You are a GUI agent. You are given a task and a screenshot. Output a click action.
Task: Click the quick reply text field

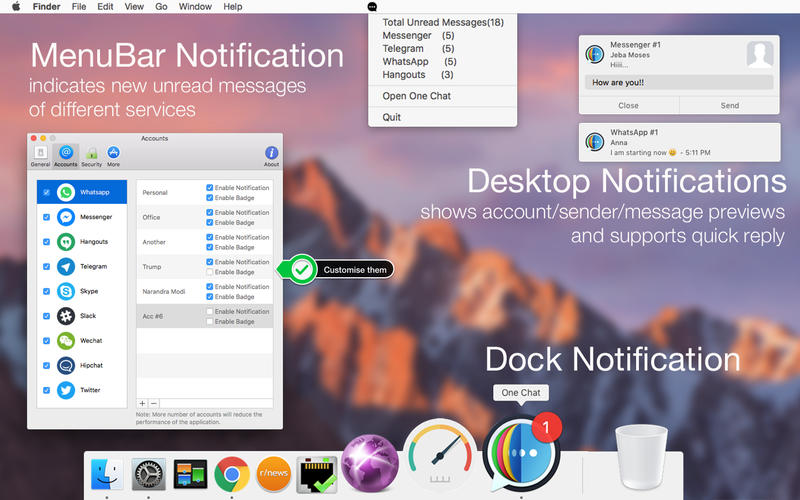(678, 83)
